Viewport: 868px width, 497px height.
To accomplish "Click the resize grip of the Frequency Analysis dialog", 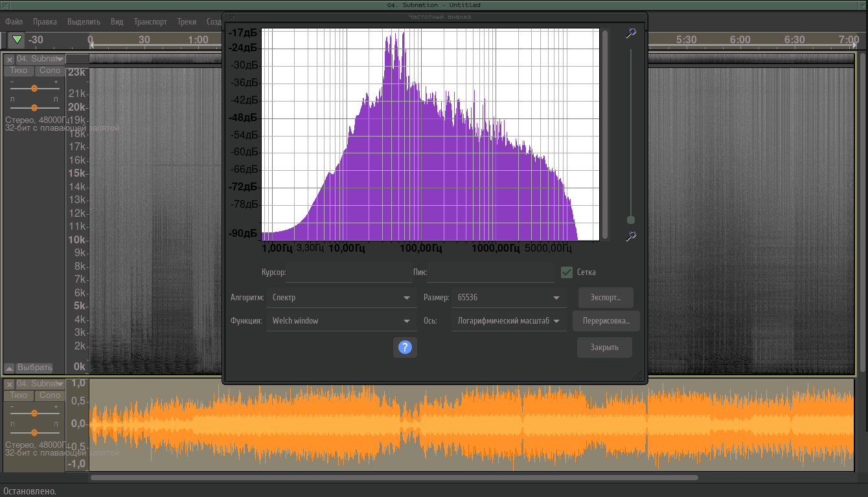I will pyautogui.click(x=637, y=374).
